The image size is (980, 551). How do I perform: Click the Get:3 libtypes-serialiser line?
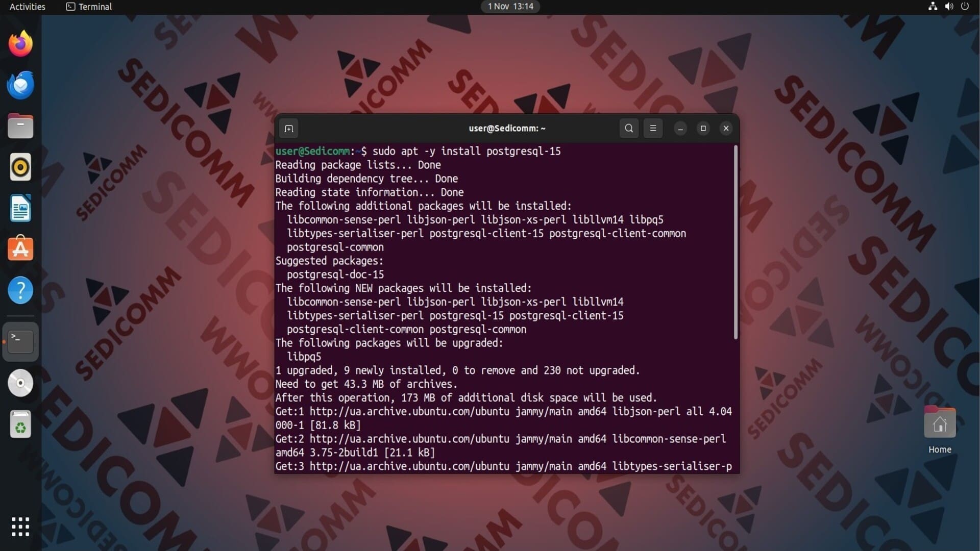pyautogui.click(x=503, y=467)
